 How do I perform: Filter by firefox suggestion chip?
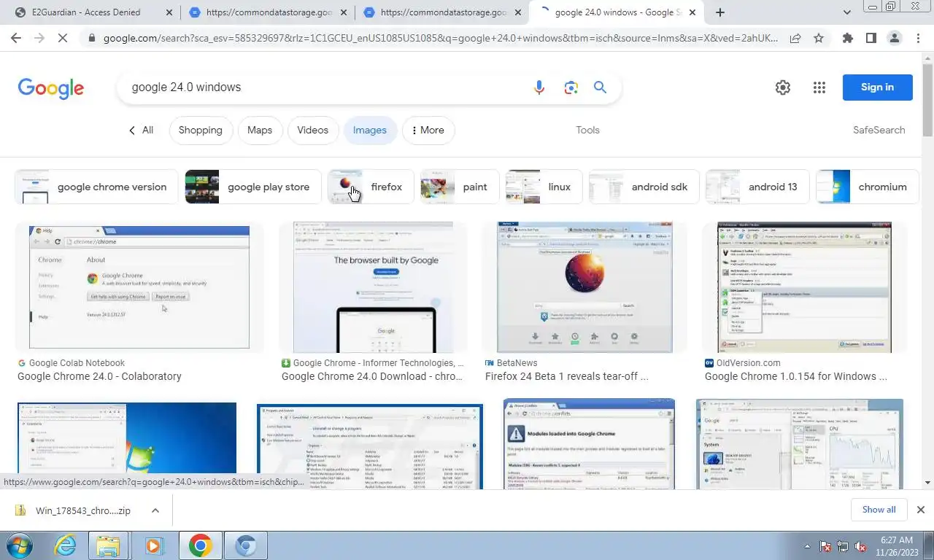coord(371,187)
